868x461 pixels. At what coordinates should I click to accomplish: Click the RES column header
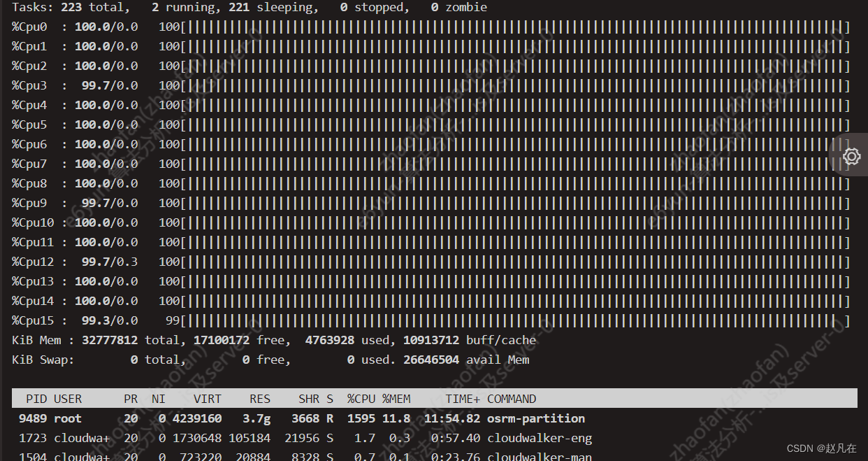260,399
